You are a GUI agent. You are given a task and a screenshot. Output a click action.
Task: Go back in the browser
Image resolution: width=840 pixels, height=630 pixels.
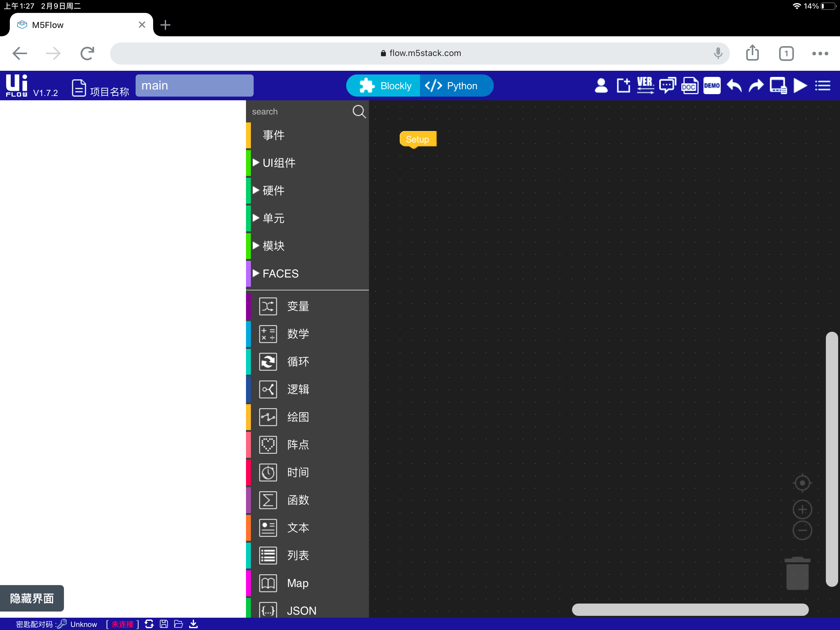pos(20,53)
